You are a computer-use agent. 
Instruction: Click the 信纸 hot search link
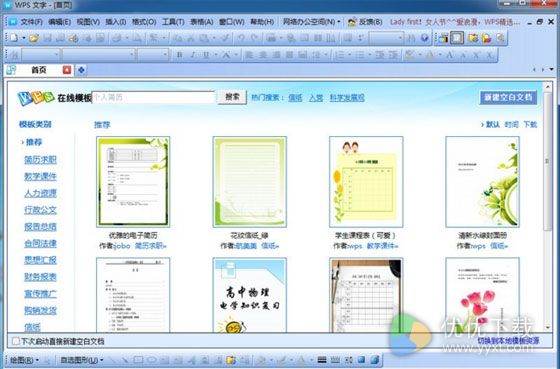tap(295, 98)
